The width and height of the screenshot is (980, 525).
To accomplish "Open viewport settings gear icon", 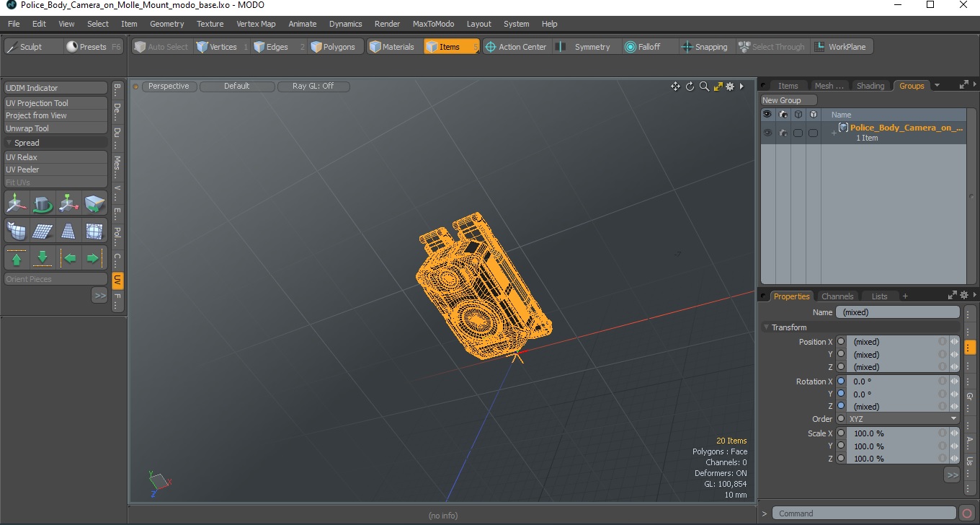I will (730, 87).
